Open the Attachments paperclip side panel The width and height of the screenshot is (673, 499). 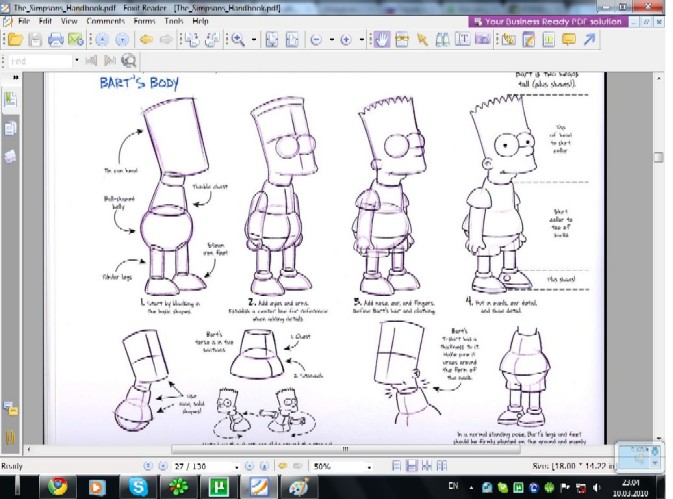pyautogui.click(x=10, y=437)
